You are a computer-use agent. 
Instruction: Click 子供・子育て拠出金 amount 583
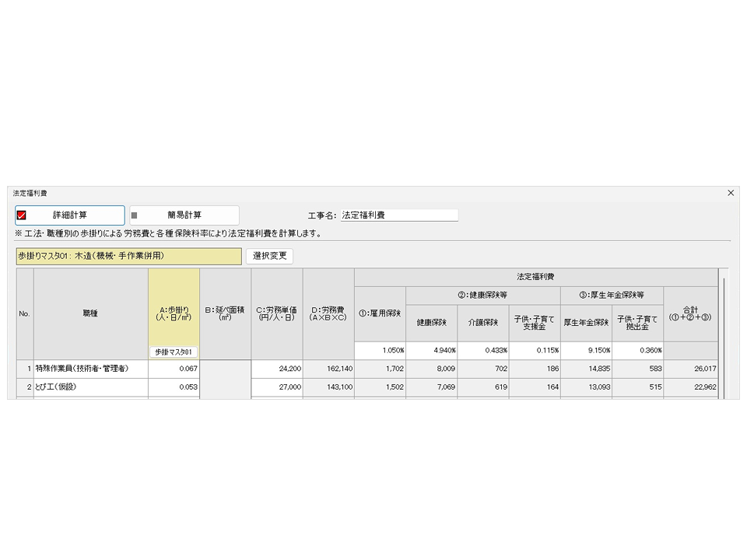[638, 369]
